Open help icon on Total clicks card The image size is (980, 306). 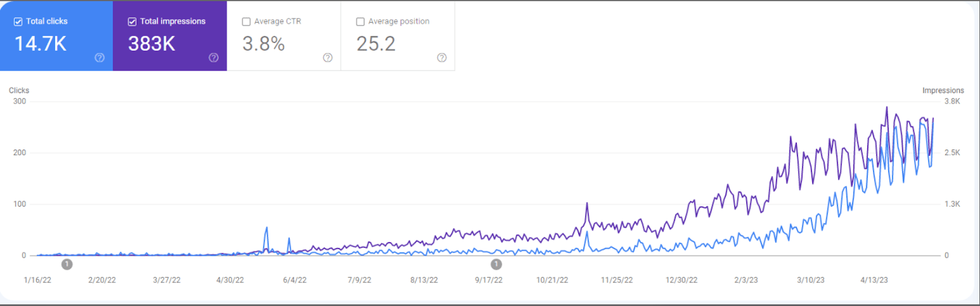pos(100,58)
